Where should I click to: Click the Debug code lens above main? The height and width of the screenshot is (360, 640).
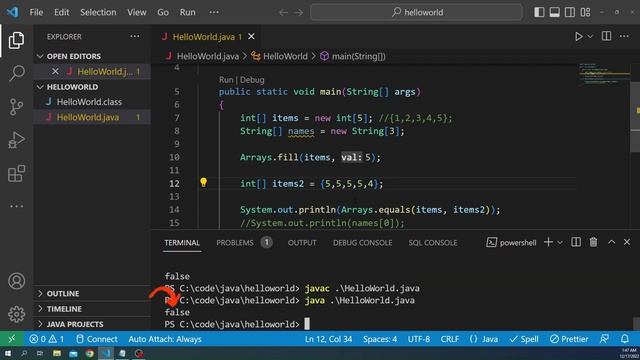[x=252, y=80]
